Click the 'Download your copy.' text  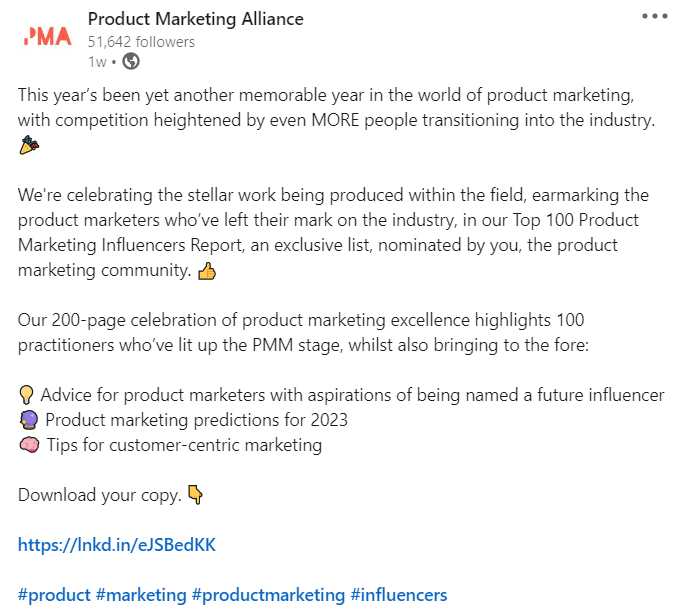[x=100, y=495]
